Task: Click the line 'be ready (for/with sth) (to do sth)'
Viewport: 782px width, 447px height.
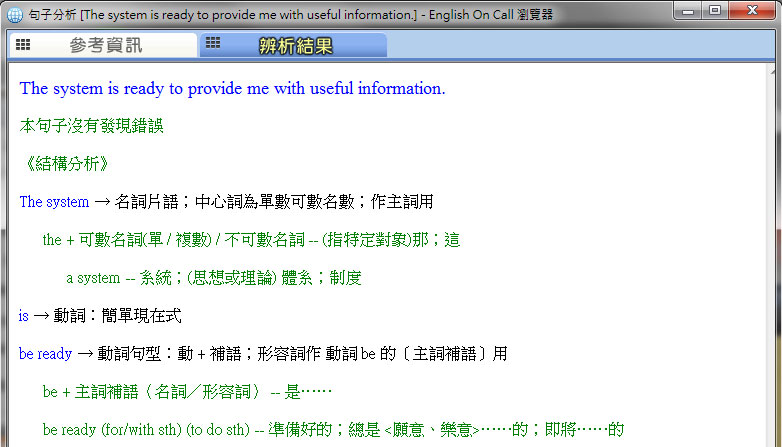Action: click(333, 430)
